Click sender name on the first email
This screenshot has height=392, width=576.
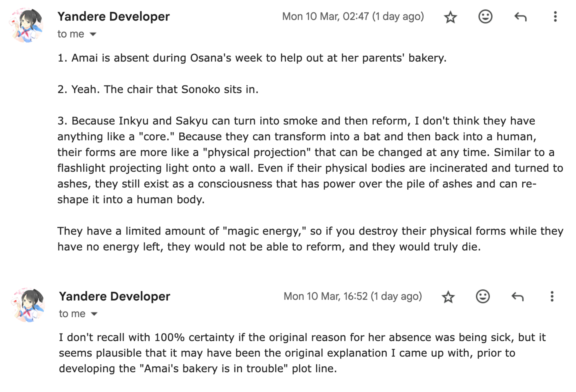tap(113, 17)
